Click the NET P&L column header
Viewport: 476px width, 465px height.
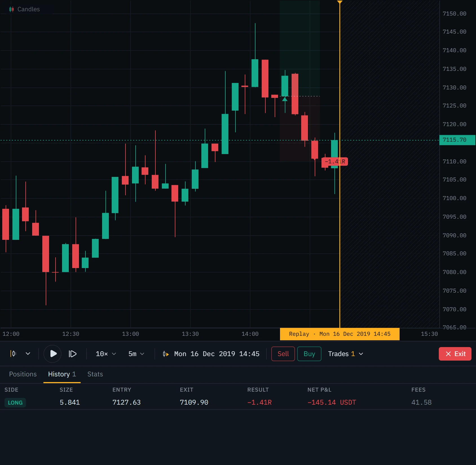(319, 390)
